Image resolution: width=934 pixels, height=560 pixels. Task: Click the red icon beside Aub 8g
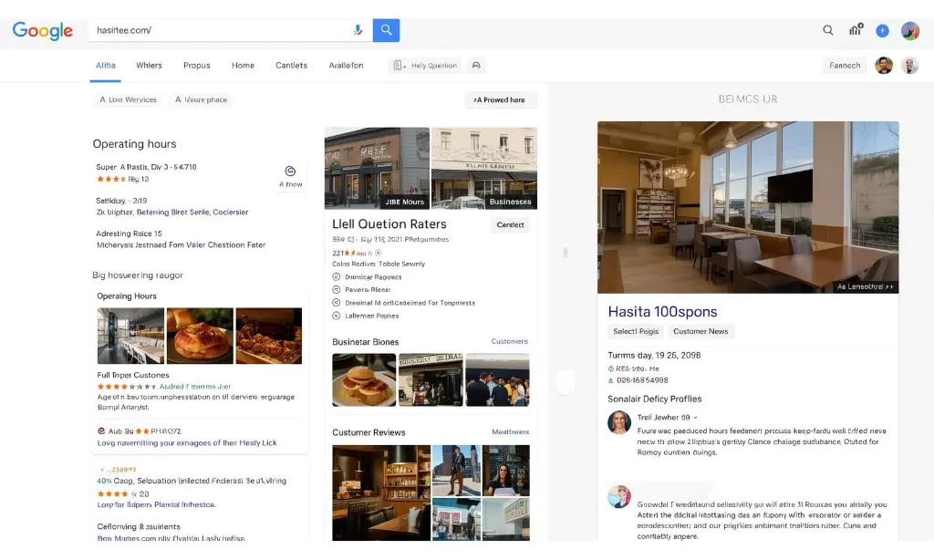point(101,430)
